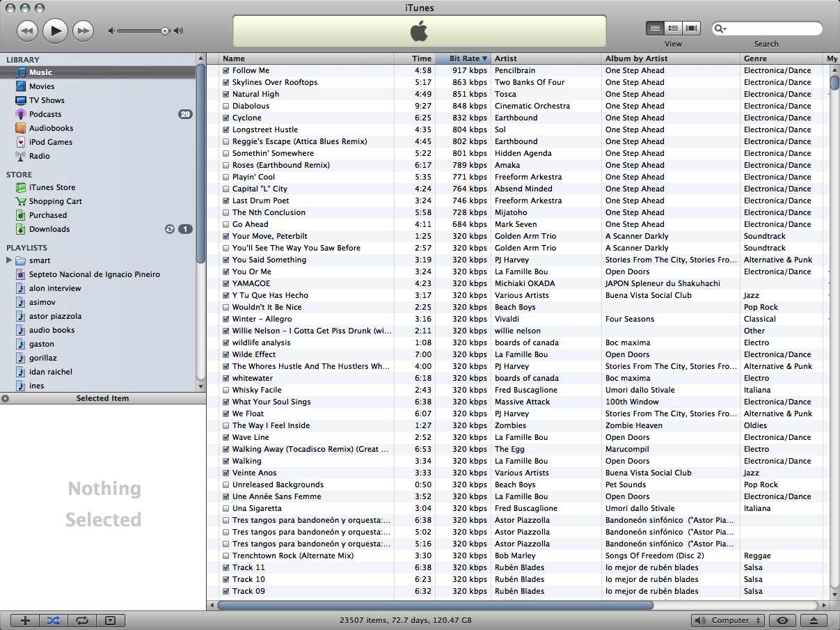Screen dimensions: 840x630
Task: Open the Computer speakers dropdown
Action: [728, 620]
